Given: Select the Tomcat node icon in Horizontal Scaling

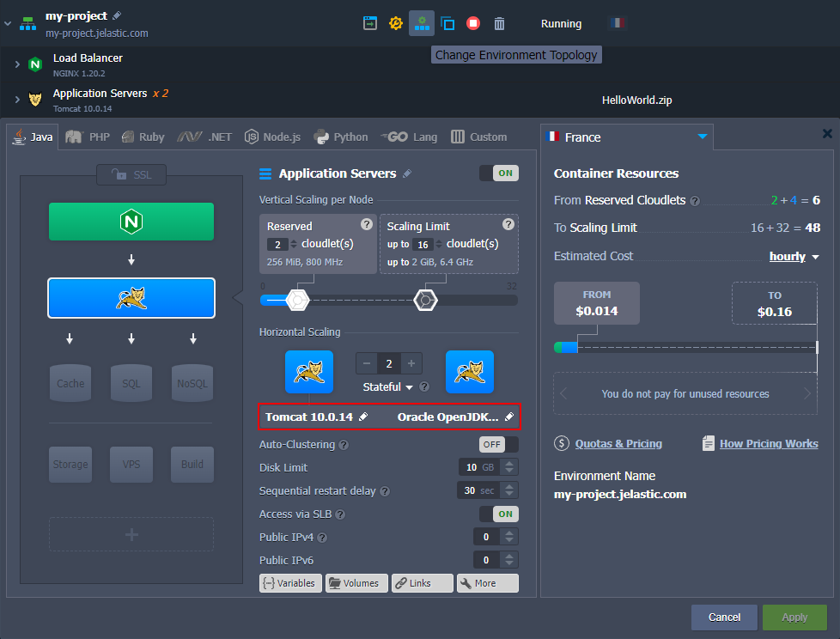Looking at the screenshot, I should tap(308, 372).
